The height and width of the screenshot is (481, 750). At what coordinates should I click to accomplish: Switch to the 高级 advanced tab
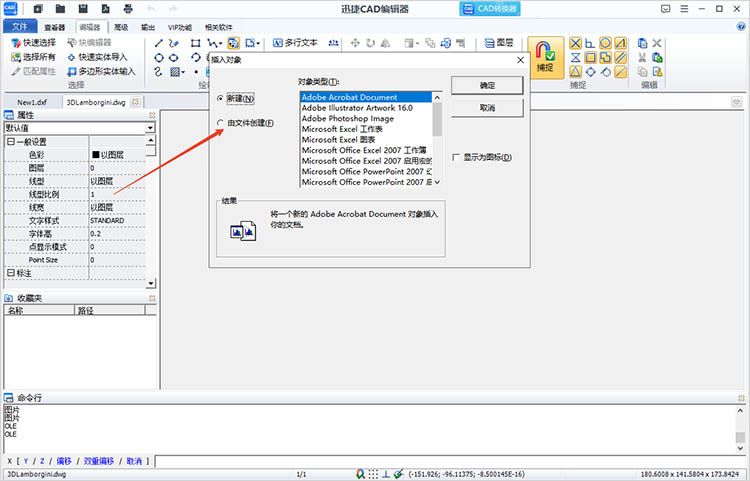coord(121,27)
